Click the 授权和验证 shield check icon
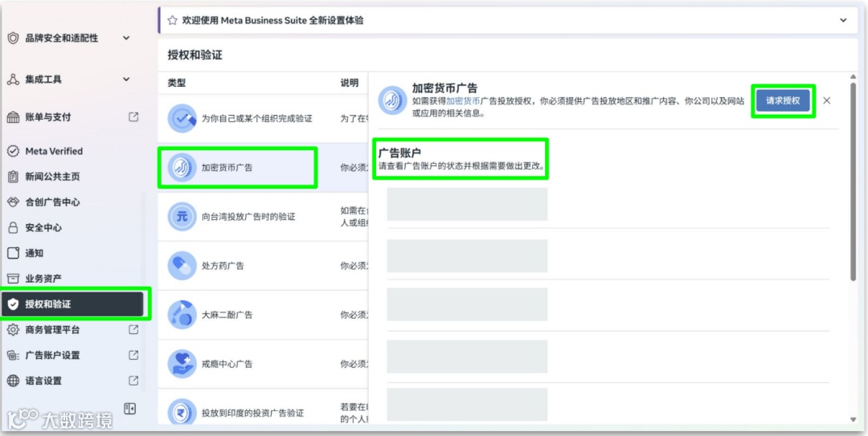The image size is (868, 436). point(14,304)
